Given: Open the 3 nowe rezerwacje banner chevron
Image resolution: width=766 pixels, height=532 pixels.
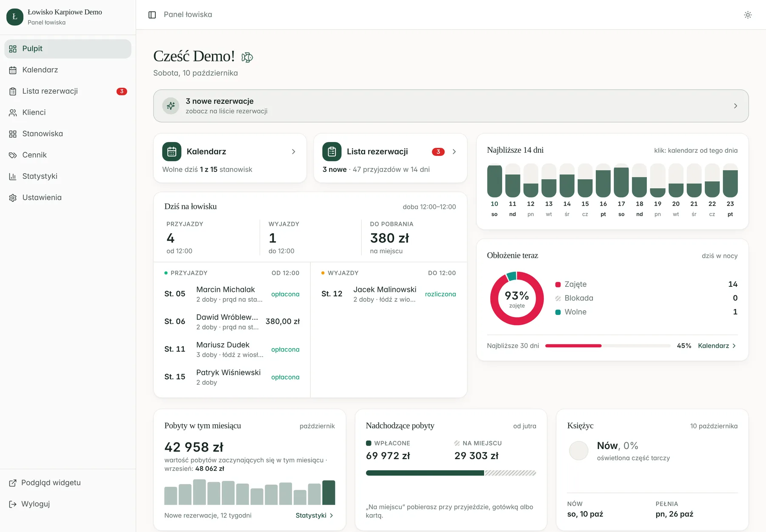Looking at the screenshot, I should click(735, 106).
